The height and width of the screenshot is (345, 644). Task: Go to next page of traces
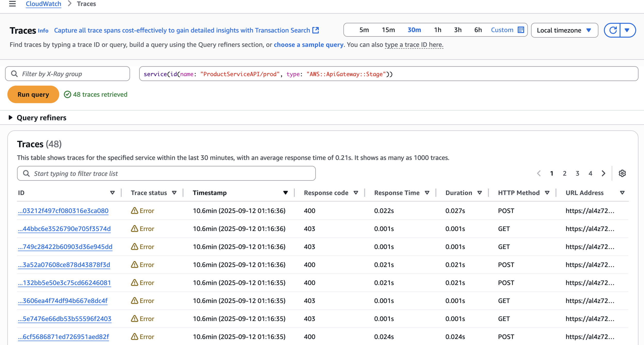603,173
